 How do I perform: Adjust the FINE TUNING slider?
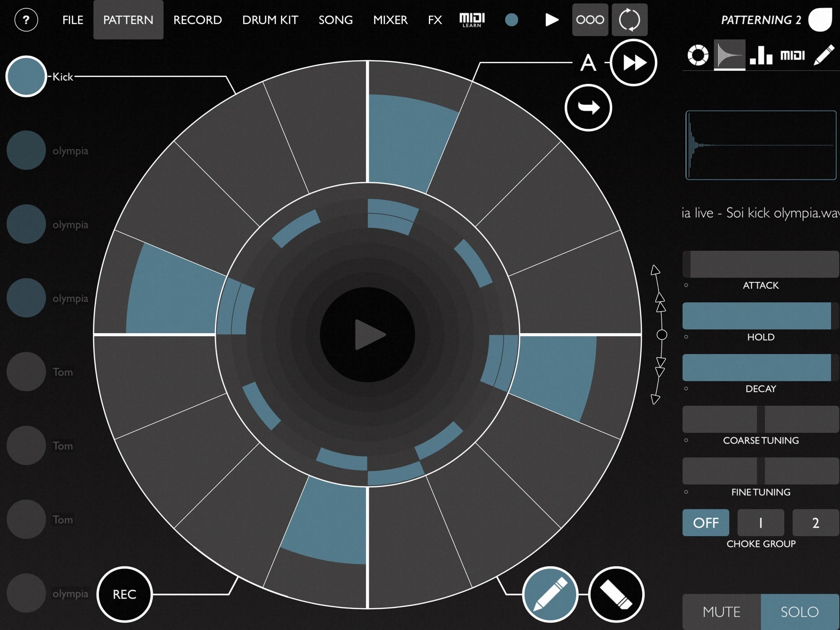[761, 471]
